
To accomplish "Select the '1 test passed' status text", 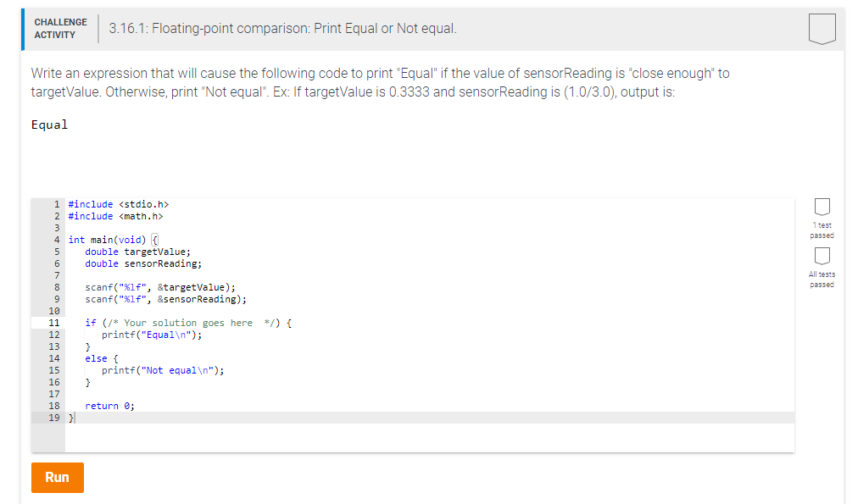I will coord(822,230).
